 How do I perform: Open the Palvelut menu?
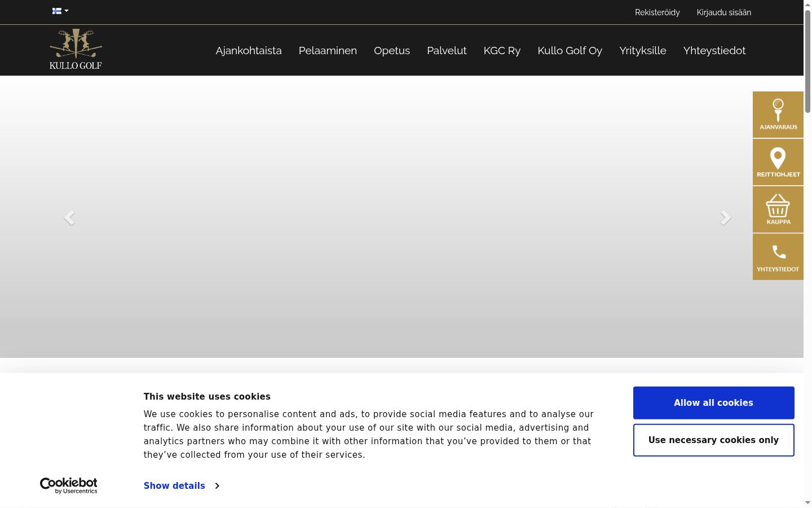tap(447, 50)
